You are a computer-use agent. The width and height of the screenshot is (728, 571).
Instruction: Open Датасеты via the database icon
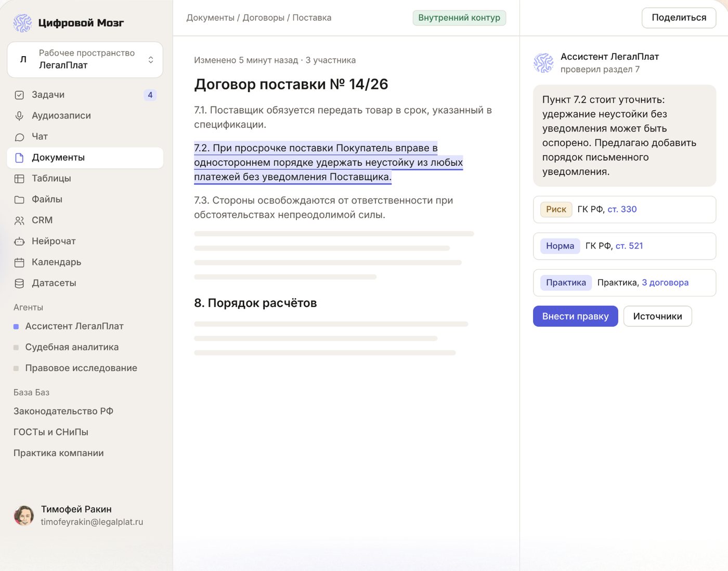click(19, 283)
